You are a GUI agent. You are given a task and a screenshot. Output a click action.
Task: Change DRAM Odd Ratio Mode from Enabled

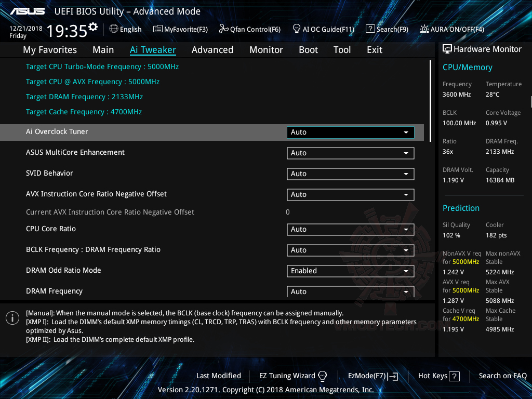click(x=350, y=271)
